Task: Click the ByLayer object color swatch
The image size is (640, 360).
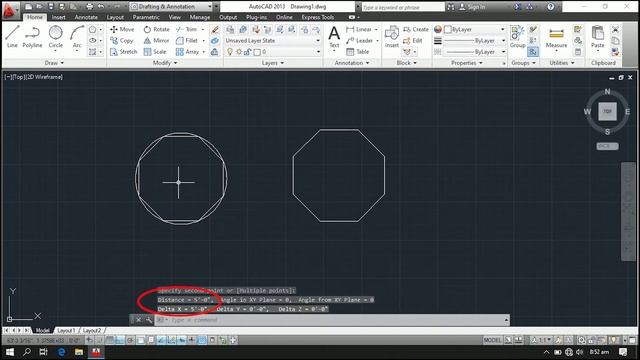Action: (448, 29)
